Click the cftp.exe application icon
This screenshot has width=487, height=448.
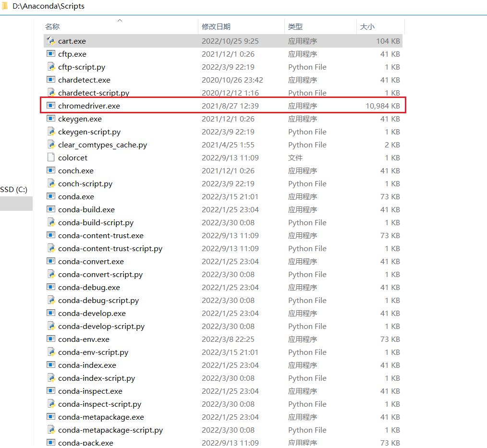(50, 54)
